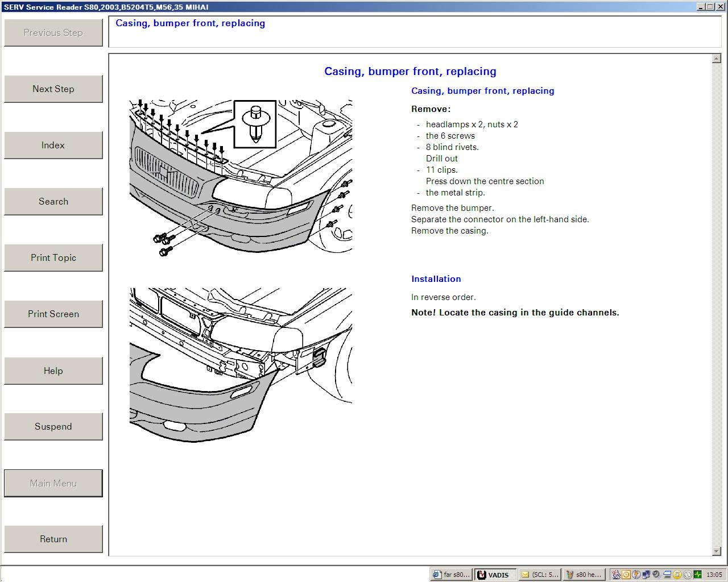
Task: Click the yellow smiley face tray icon
Action: 677,575
